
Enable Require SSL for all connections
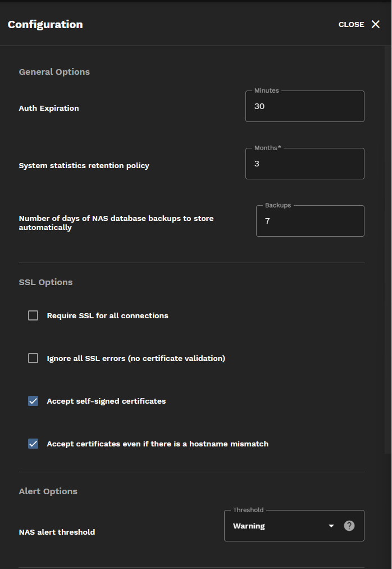coord(33,315)
